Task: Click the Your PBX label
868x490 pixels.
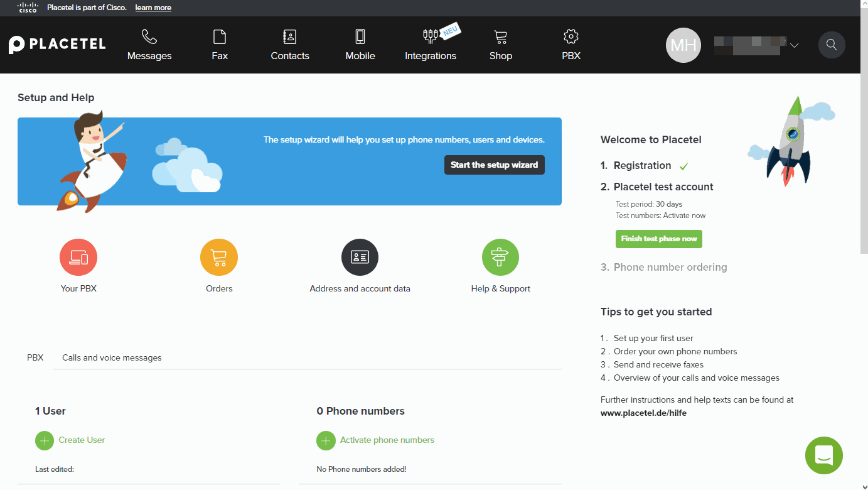Action: 78,289
